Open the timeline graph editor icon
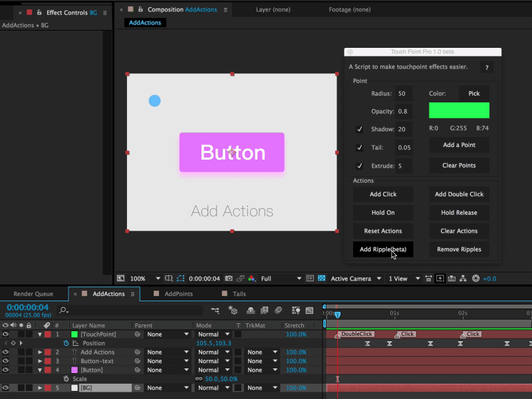 (309, 310)
